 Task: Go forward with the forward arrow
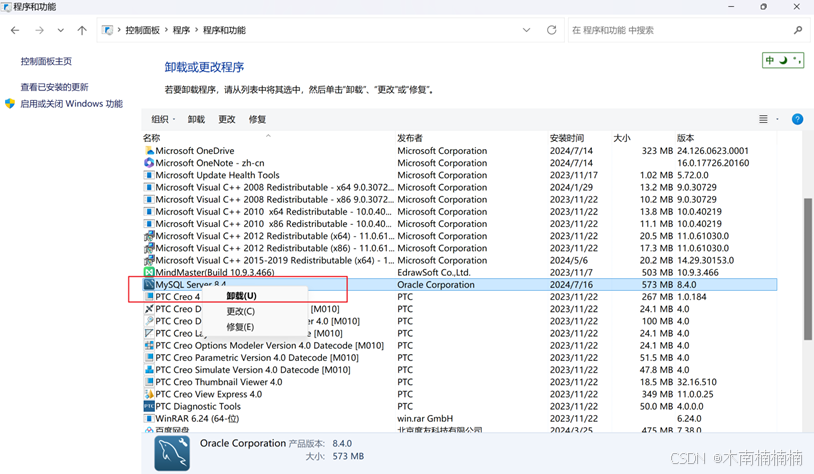(39, 30)
